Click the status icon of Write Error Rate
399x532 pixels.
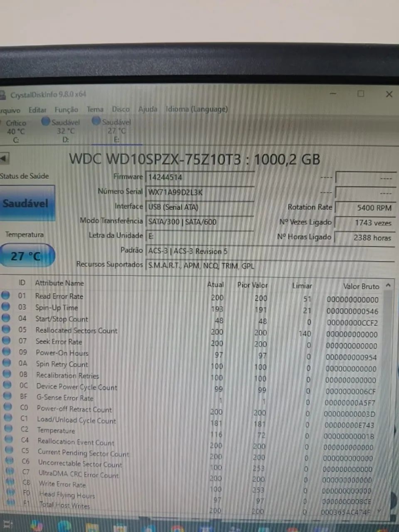pos(10,483)
